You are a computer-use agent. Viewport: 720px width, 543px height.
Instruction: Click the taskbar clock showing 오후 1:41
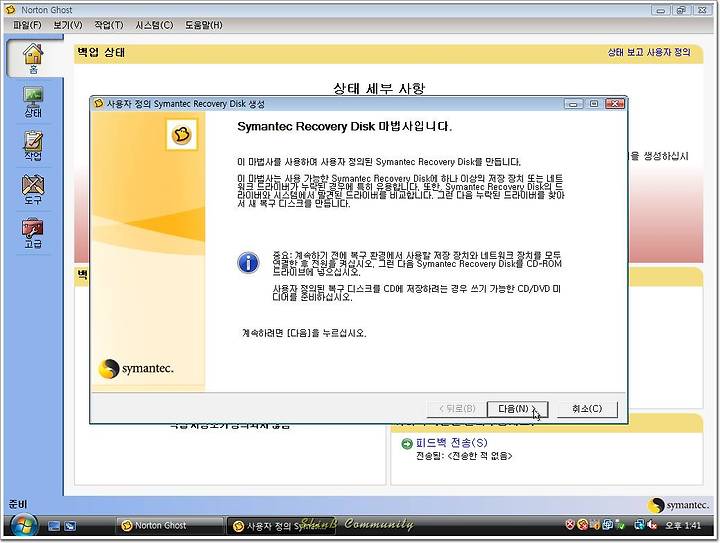[x=683, y=525]
